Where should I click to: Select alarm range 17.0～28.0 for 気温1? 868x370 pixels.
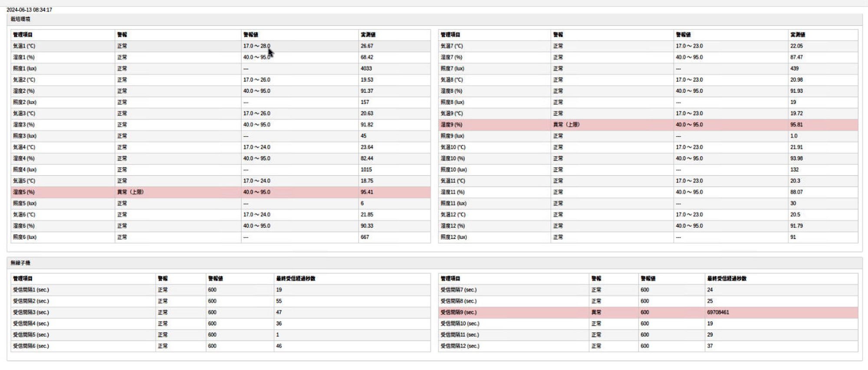pos(256,46)
